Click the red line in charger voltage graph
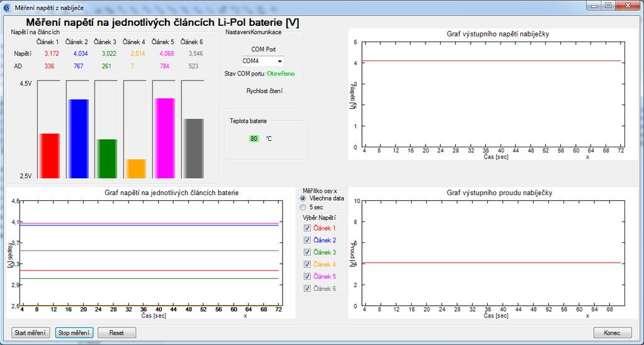 (491, 61)
